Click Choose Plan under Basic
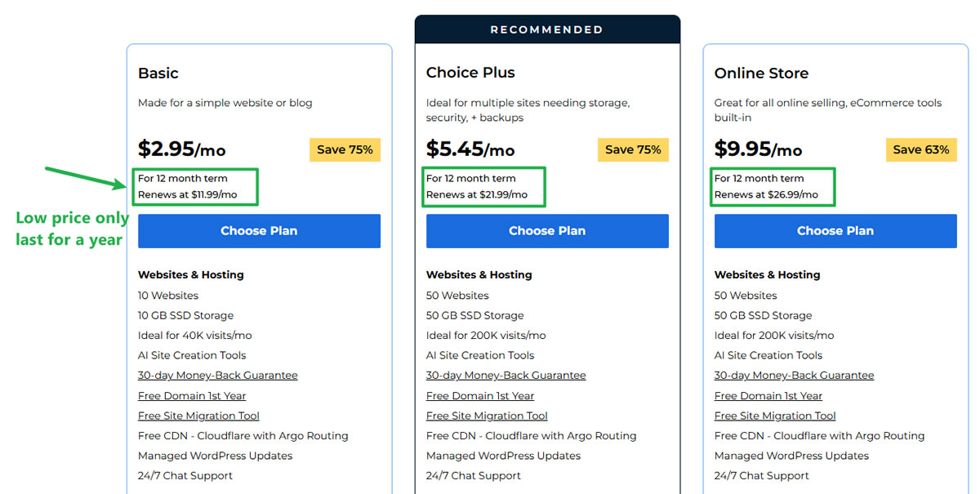The image size is (980, 494). click(259, 231)
